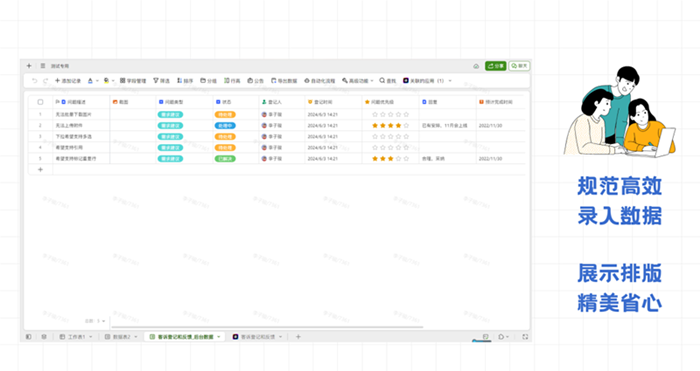700x371 pixels.
Task: Toggle the select-all rows checkbox
Action: 40,102
